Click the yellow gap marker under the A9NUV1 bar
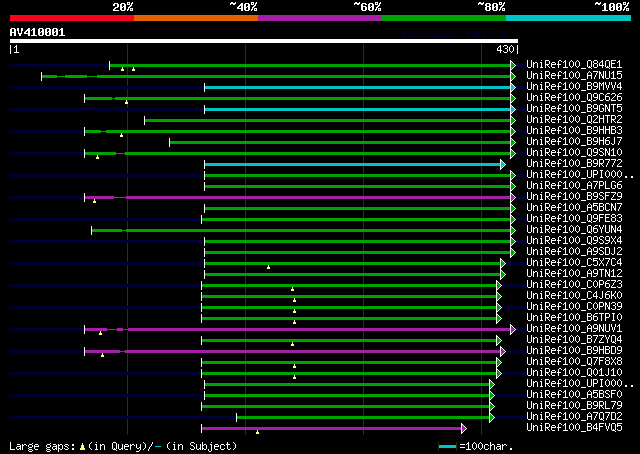 point(100,333)
